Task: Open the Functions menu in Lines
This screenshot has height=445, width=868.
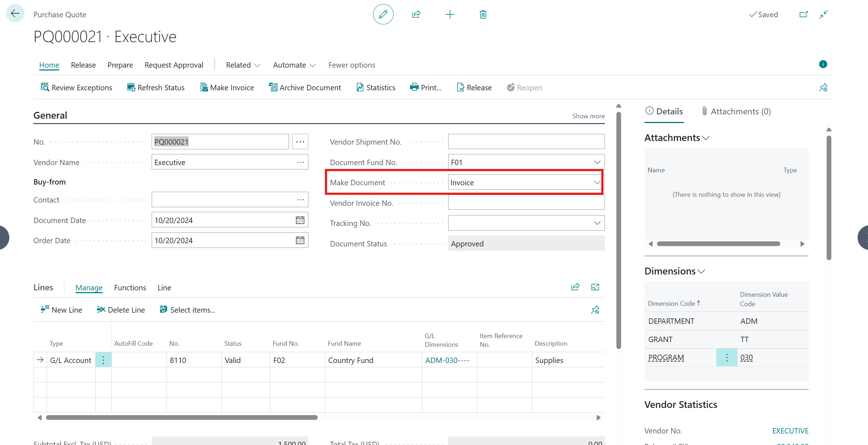Action: (130, 288)
